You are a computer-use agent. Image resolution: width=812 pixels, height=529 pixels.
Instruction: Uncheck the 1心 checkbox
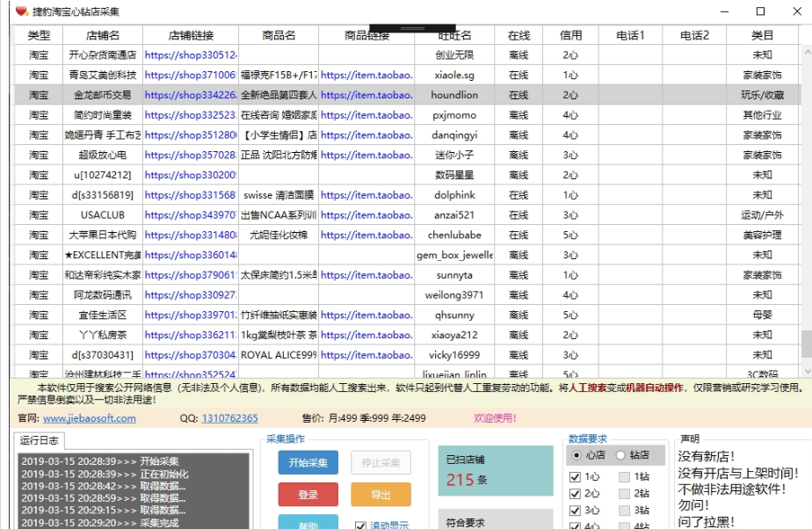pyautogui.click(x=576, y=477)
